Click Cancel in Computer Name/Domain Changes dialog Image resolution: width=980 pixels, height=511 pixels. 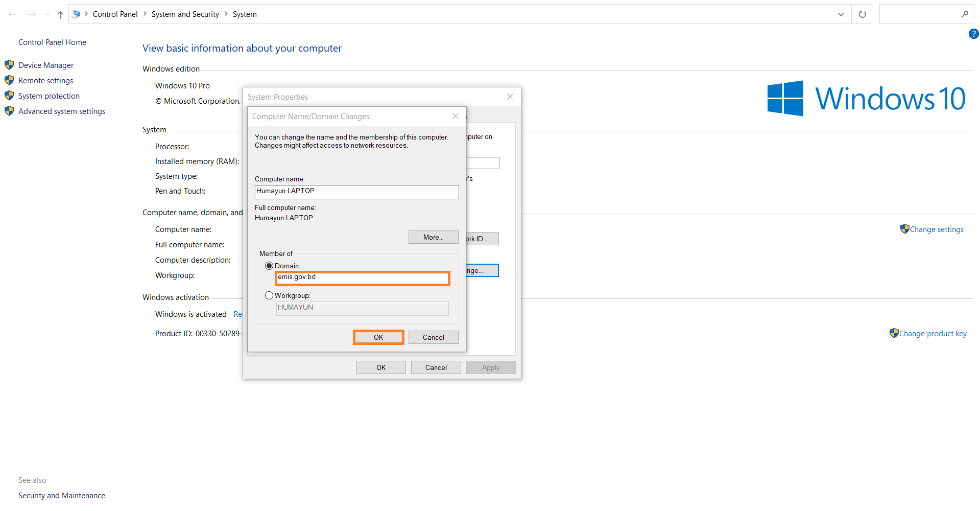(434, 337)
